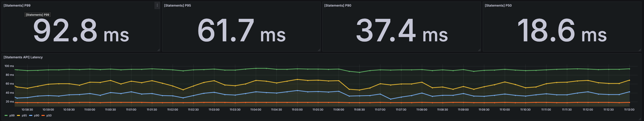The height and width of the screenshot is (121, 644).
Task: Click the resize handle of the P90 panel
Action: click(x=479, y=50)
